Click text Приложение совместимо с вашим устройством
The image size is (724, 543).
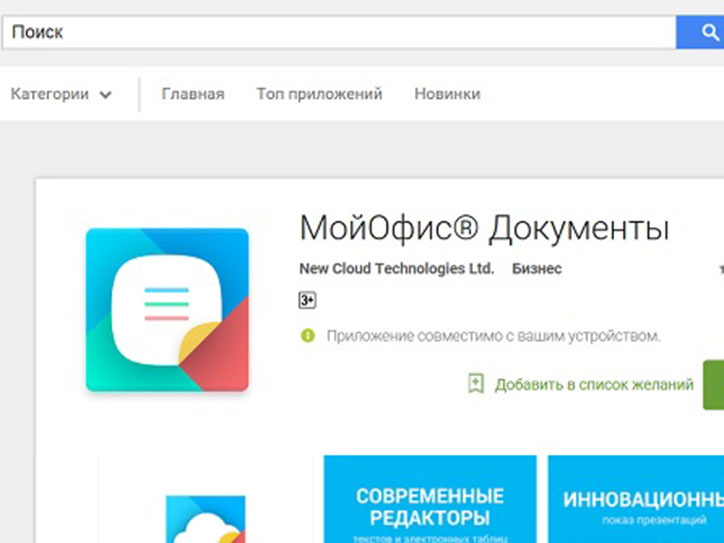pyautogui.click(x=494, y=336)
